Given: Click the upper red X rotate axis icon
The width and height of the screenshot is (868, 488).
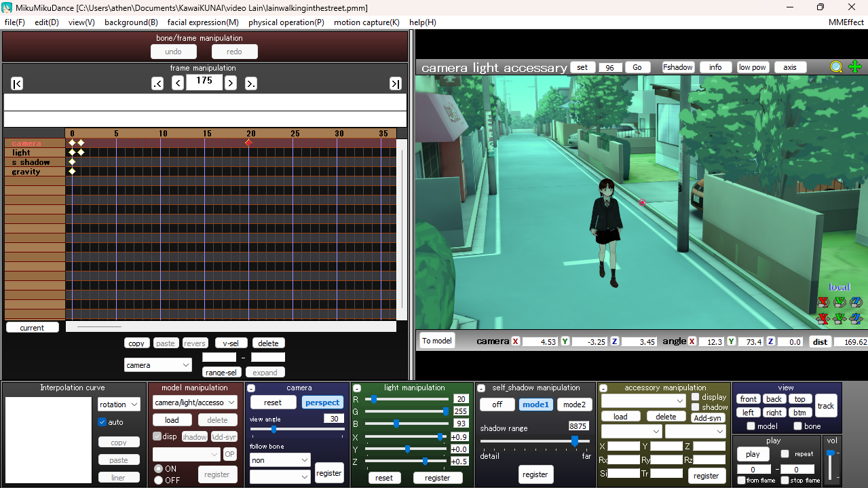Looking at the screenshot, I should (823, 302).
